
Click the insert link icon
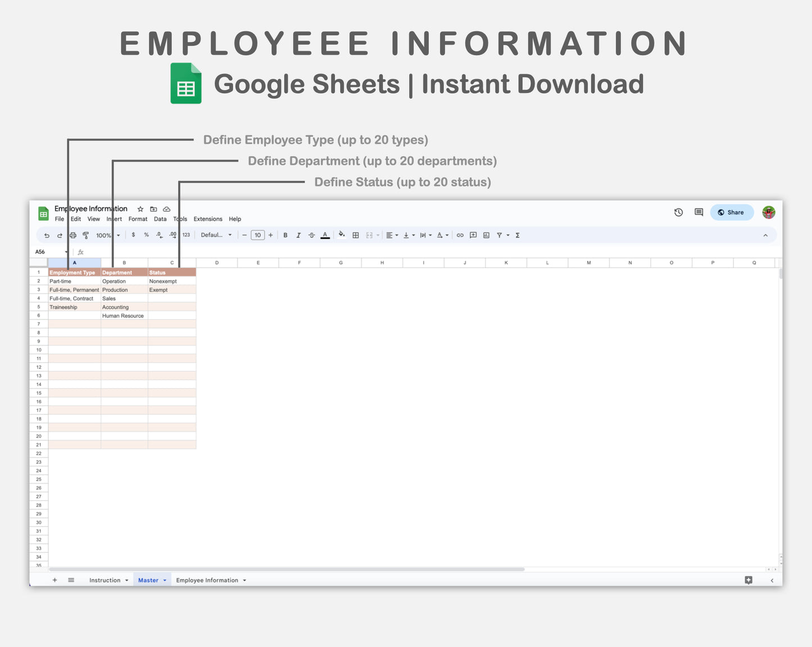459,235
